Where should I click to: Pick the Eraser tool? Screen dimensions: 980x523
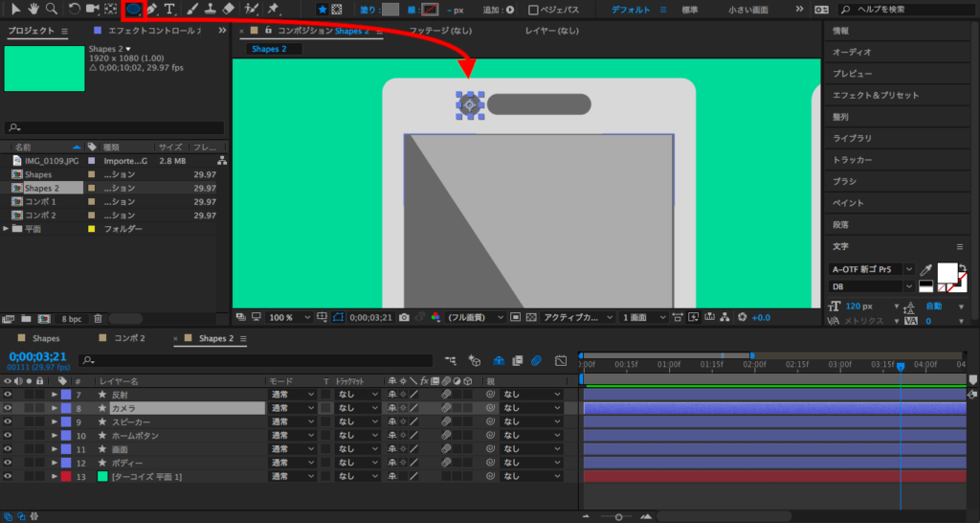(228, 10)
